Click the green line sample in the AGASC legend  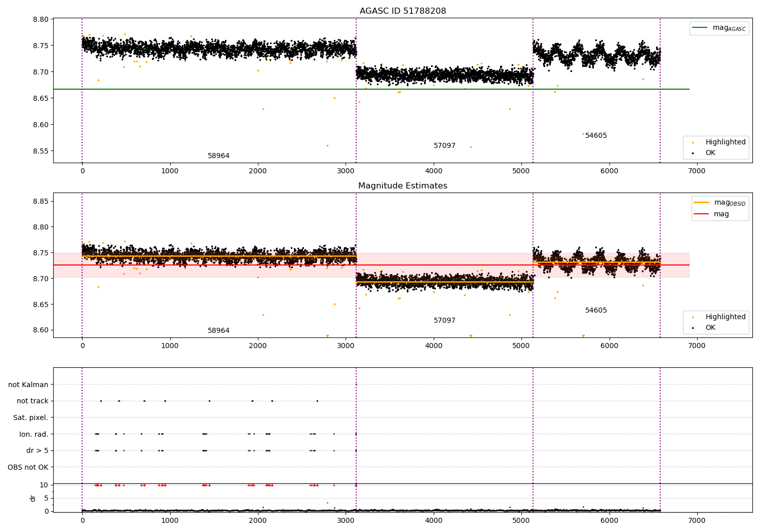click(x=700, y=28)
